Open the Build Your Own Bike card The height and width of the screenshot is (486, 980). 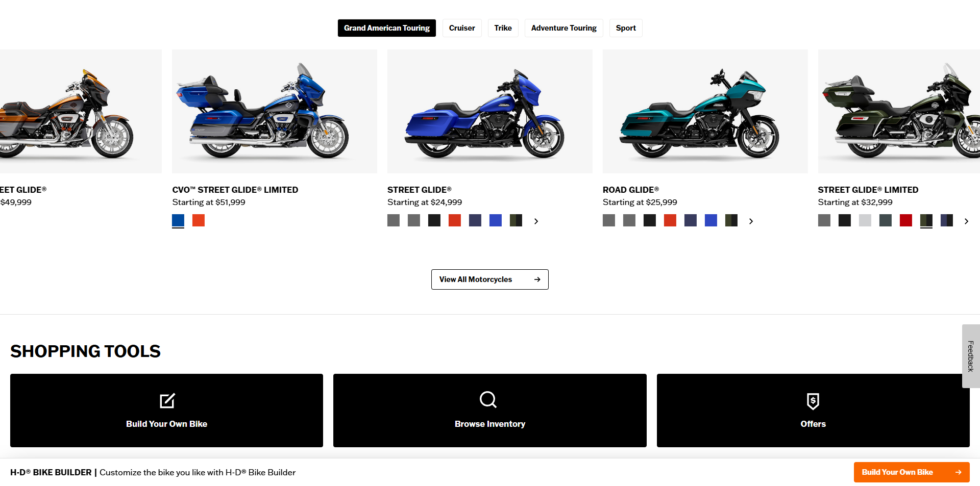tap(166, 411)
